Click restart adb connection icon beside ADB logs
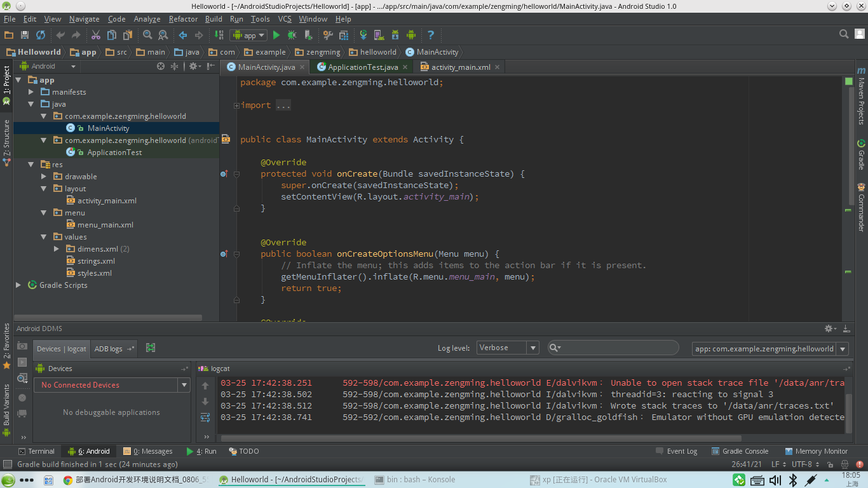This screenshot has height=488, width=868. point(151,348)
